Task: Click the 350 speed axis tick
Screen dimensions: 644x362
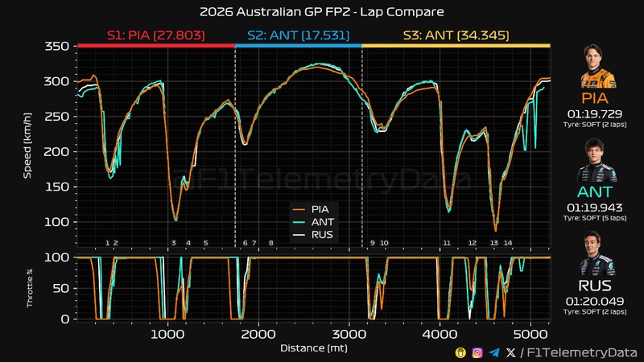Action: click(x=56, y=47)
